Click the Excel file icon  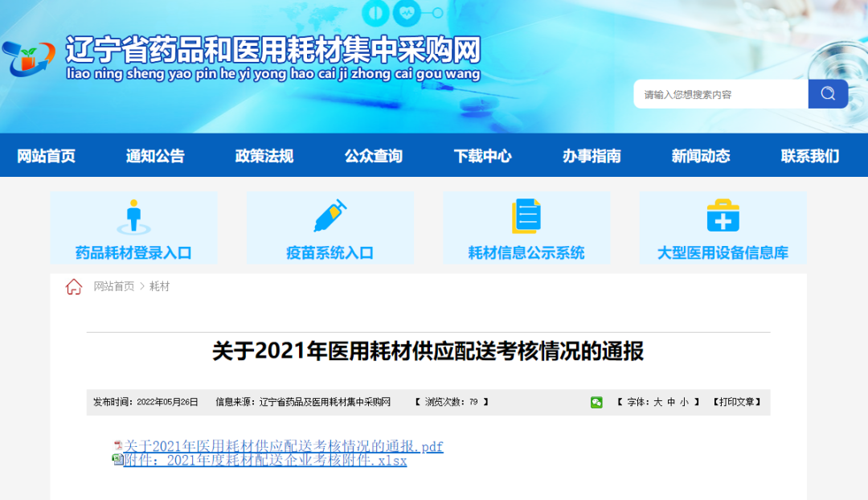[x=117, y=459]
